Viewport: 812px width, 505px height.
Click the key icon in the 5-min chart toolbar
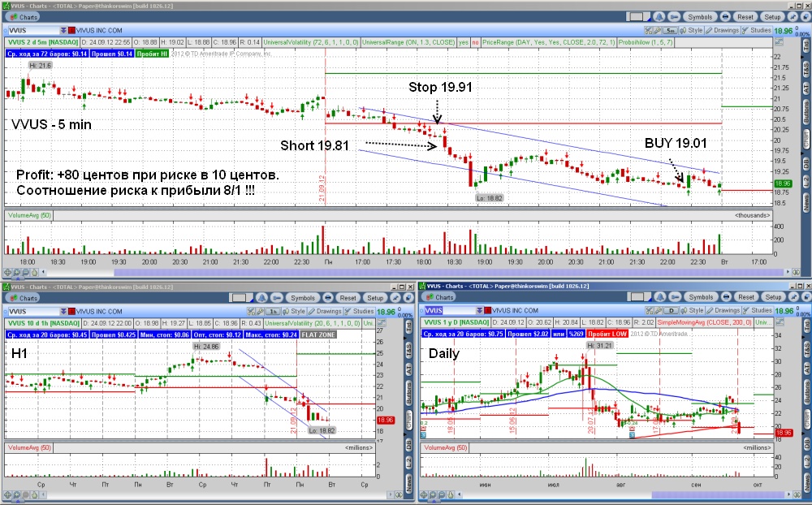674,17
